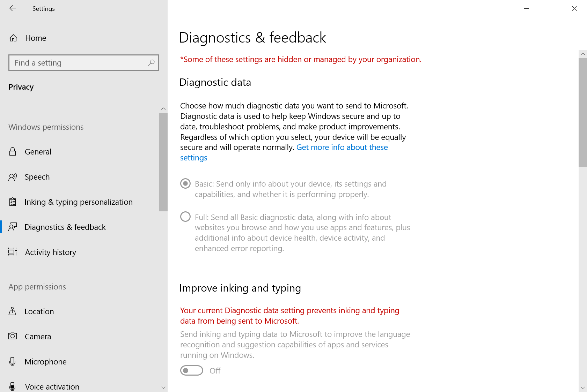
Task: Select the Basic diagnostic data radio button
Action: 185,183
